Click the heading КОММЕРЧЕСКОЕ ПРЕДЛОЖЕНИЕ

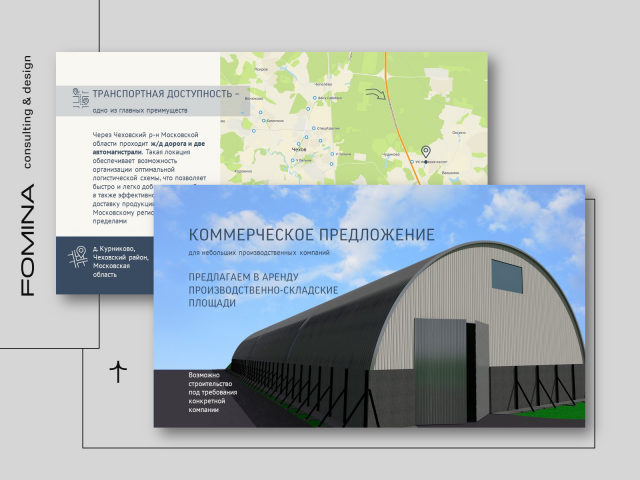click(312, 235)
